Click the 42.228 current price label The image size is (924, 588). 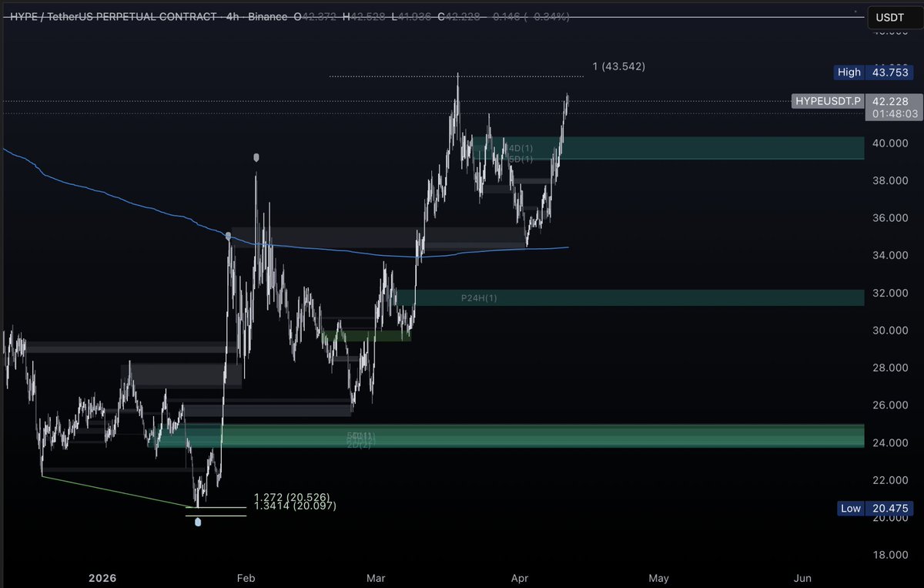coord(892,101)
